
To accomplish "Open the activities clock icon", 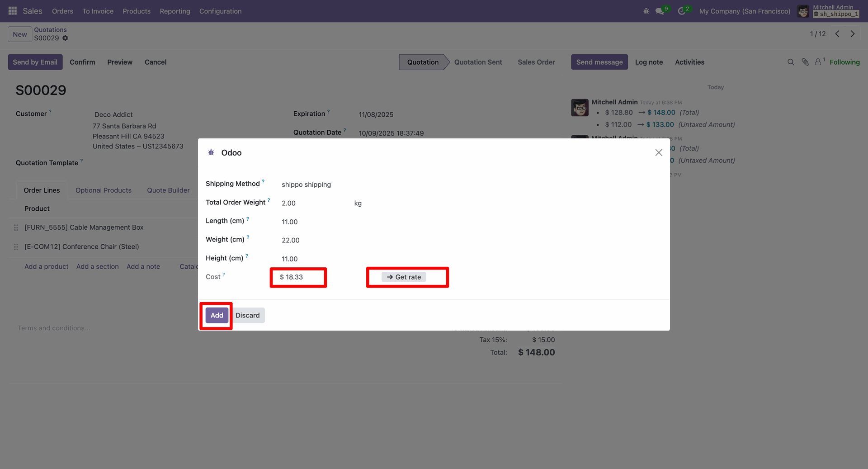I will pyautogui.click(x=682, y=11).
